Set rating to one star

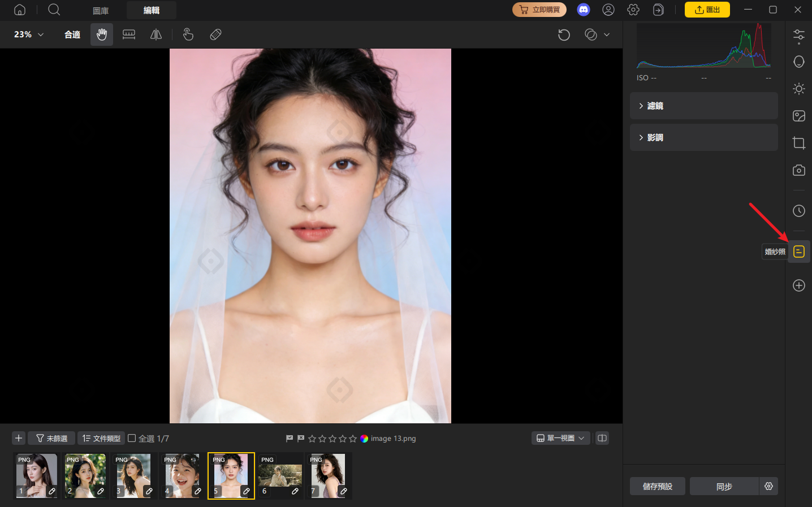pyautogui.click(x=312, y=439)
